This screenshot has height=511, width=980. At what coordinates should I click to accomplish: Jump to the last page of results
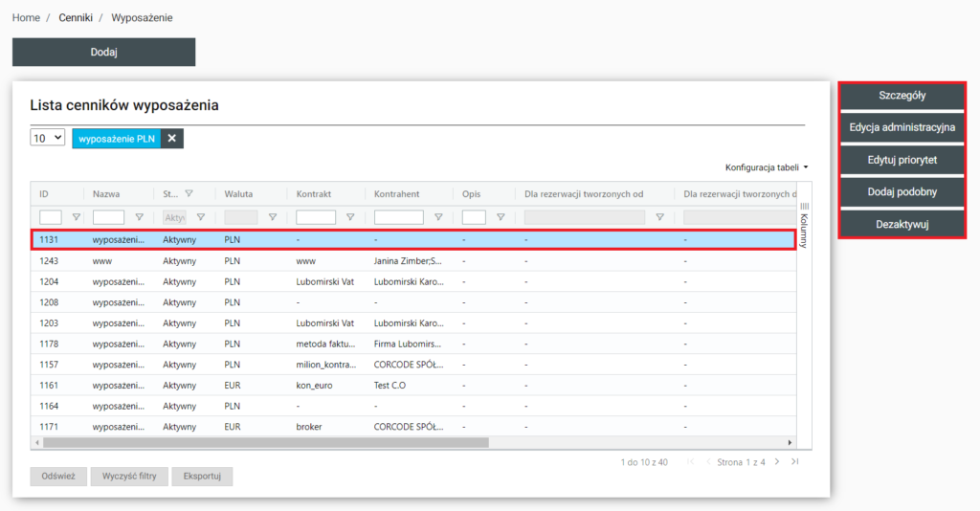click(x=794, y=462)
